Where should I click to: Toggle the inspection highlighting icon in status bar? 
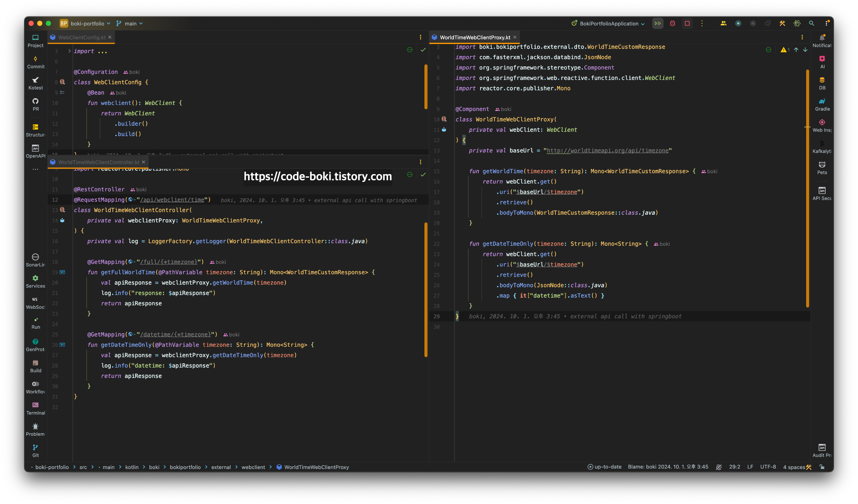pyautogui.click(x=719, y=467)
